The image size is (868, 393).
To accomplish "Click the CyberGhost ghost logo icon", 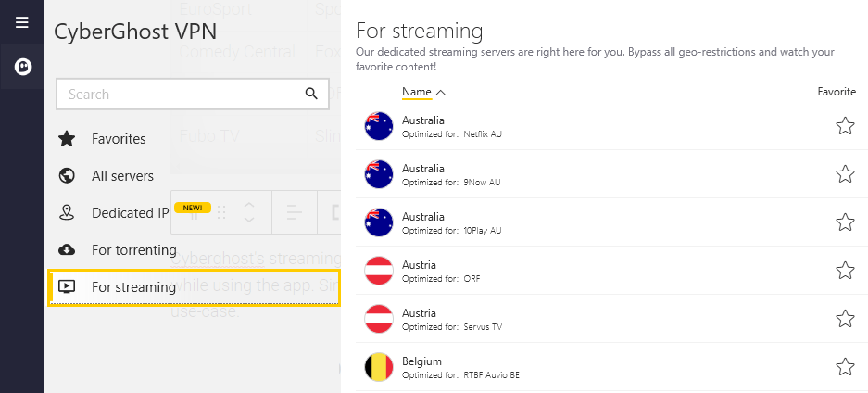I will (x=23, y=67).
